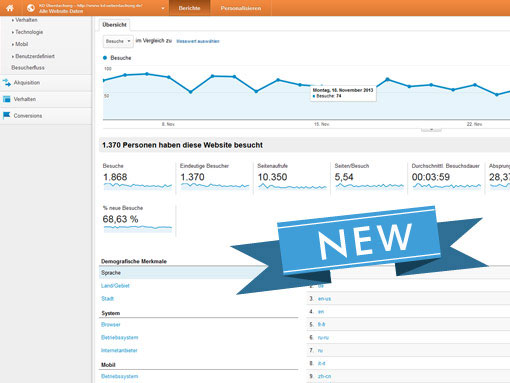This screenshot has width=510, height=383.
Task: Click the data point above 15. Nov
Action: pyautogui.click(x=322, y=86)
